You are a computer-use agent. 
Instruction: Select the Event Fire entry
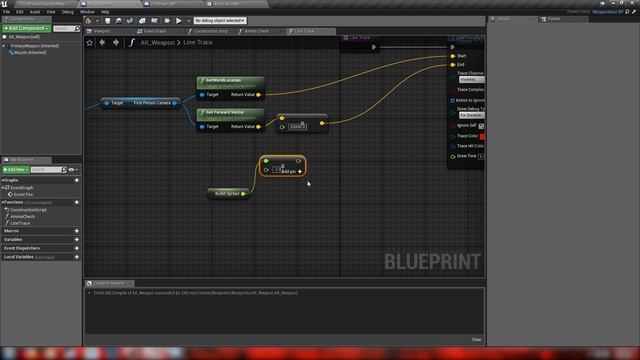point(23,194)
